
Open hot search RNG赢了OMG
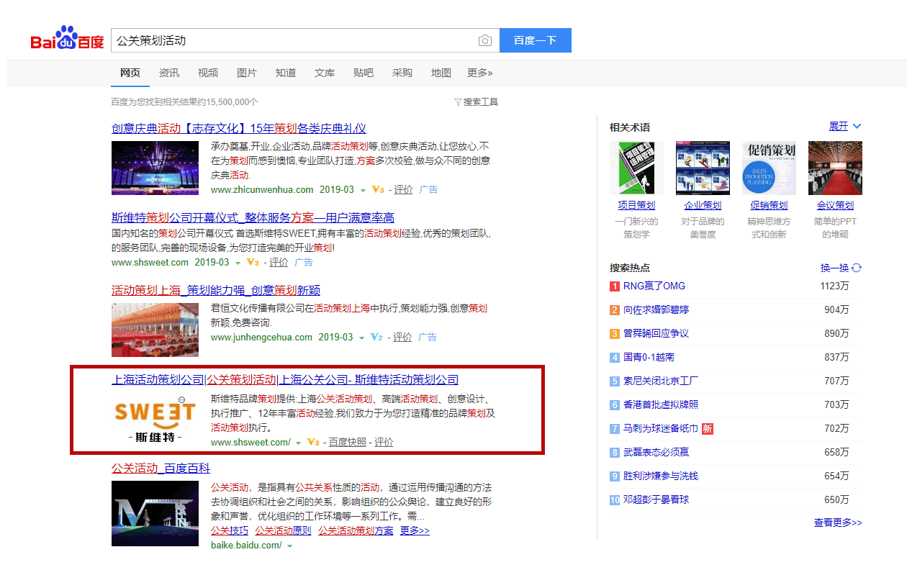pos(654,286)
